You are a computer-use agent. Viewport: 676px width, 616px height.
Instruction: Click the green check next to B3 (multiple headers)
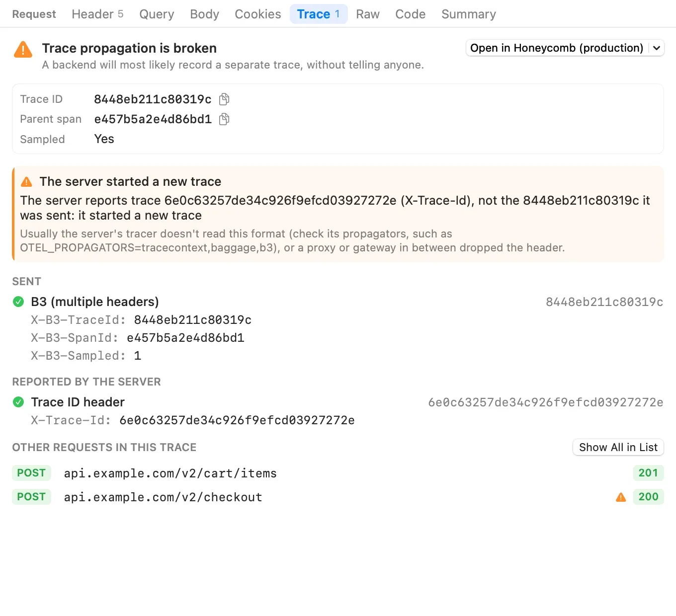point(18,302)
